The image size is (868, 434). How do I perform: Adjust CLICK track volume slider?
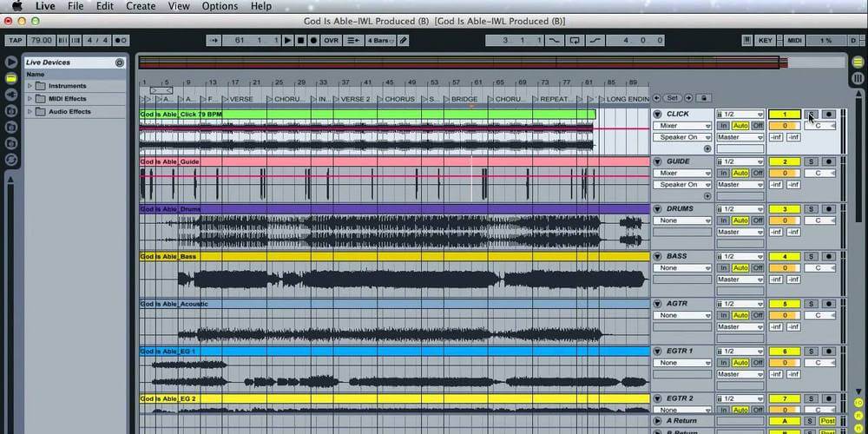coord(785,126)
